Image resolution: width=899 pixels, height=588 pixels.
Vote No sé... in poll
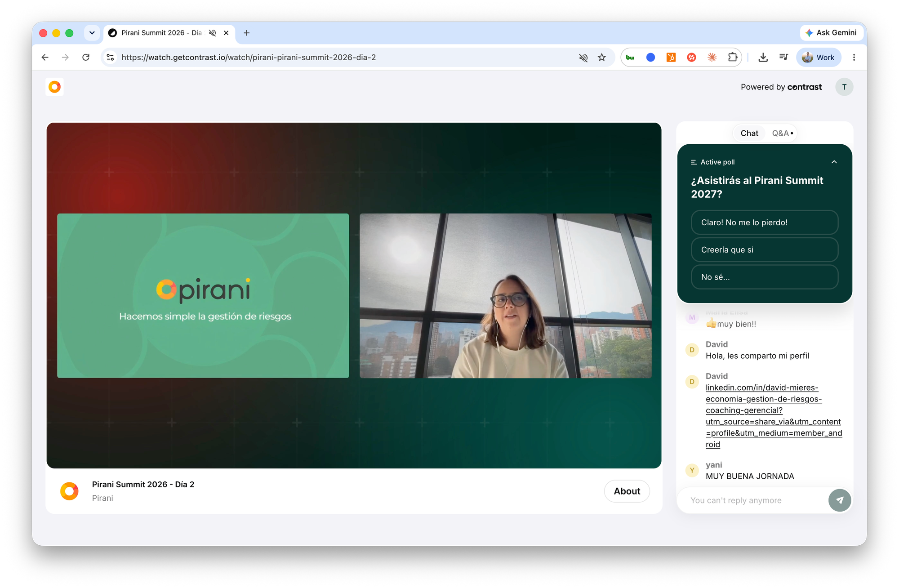click(765, 277)
